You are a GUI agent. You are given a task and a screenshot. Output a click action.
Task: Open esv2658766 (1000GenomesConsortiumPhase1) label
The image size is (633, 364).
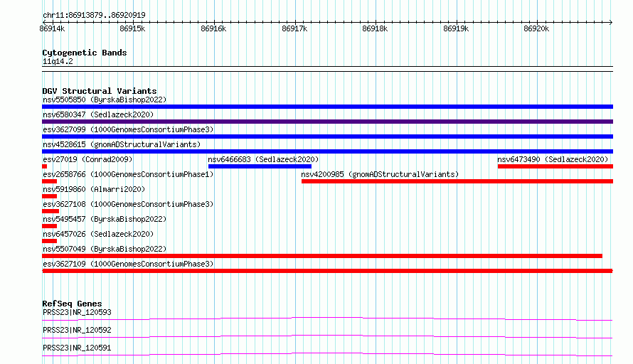(128, 174)
